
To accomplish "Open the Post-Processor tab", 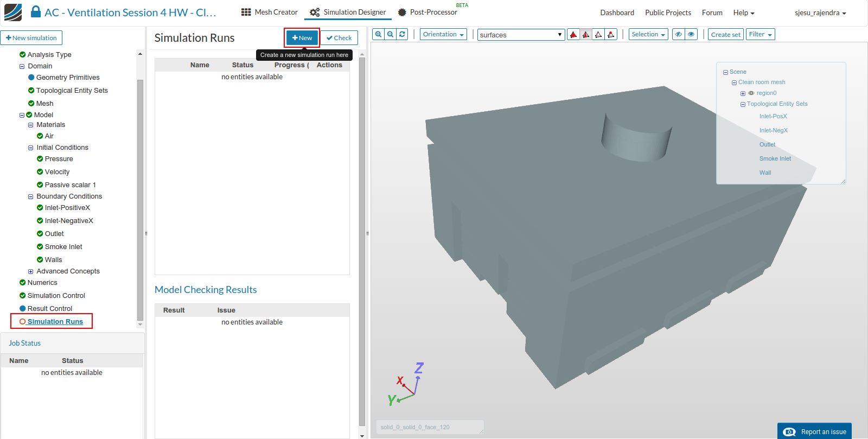I will tap(427, 12).
